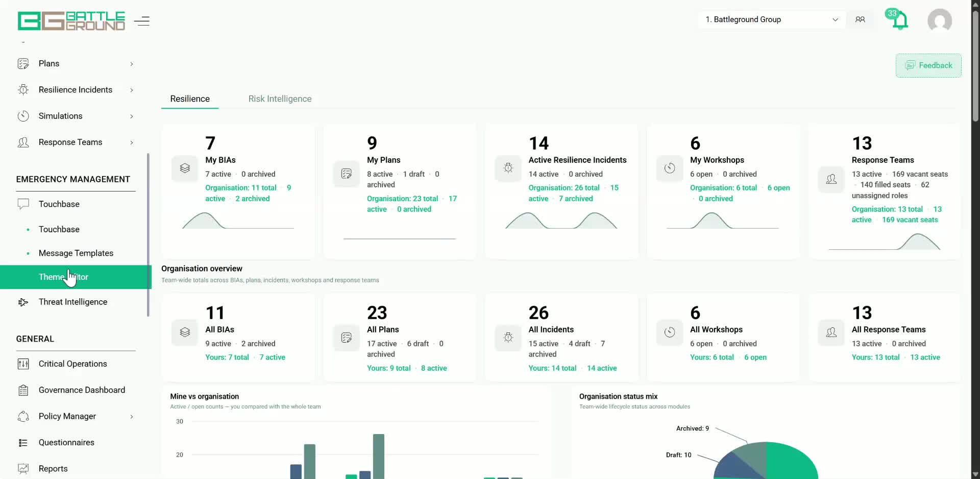980x479 pixels.
Task: Open Threat Intelligence from the sidebar
Action: pos(73,302)
